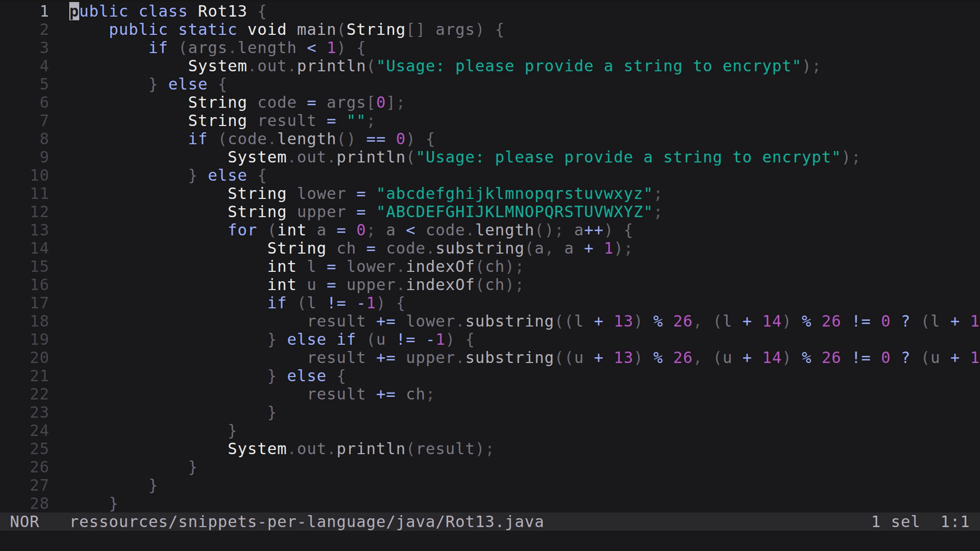Screen dimensions: 980x551
Task: Click the selection count indicator showing 1 sel
Action: pos(895,521)
